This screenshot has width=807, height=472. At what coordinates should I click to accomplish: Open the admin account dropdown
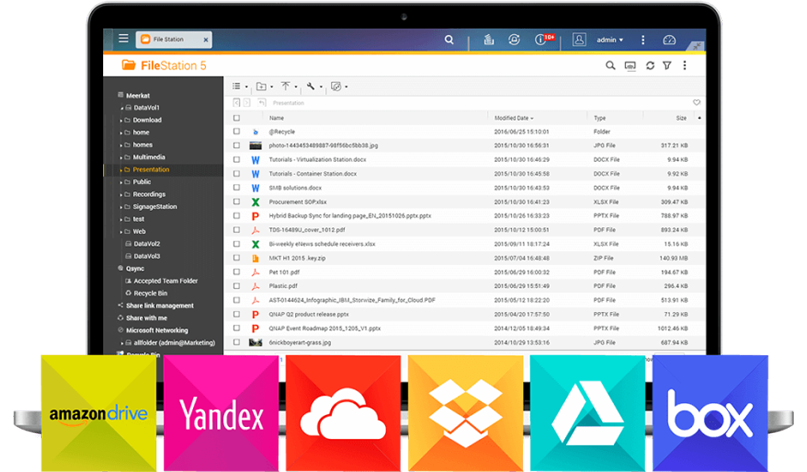(610, 40)
